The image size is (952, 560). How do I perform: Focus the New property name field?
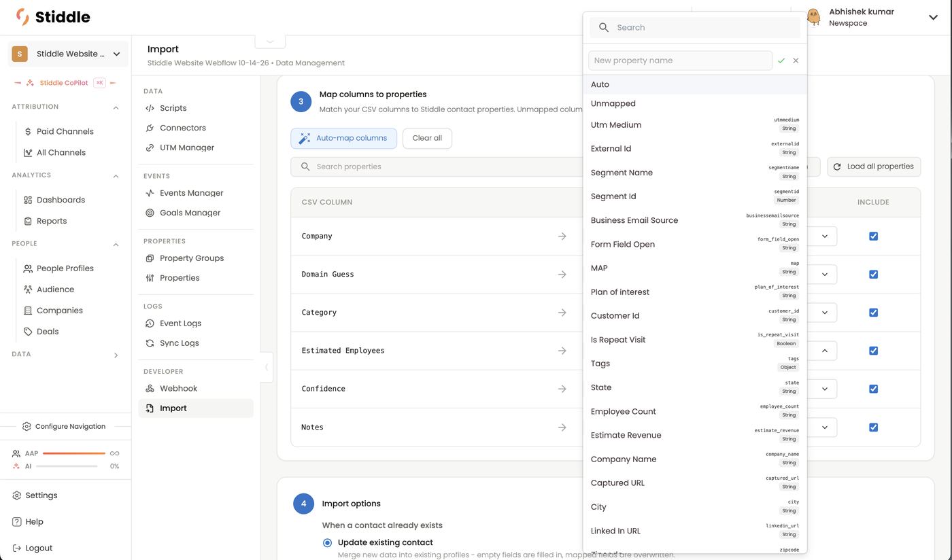pos(680,60)
